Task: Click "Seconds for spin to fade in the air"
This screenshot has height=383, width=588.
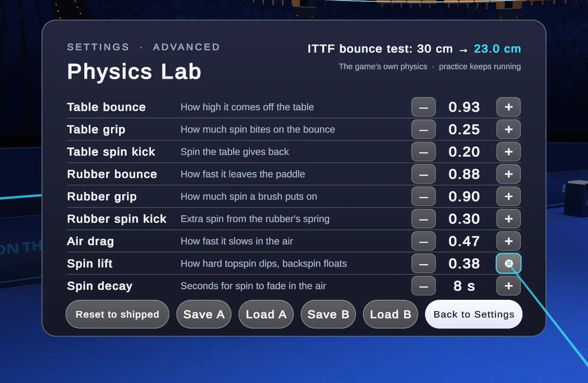Action: [253, 286]
